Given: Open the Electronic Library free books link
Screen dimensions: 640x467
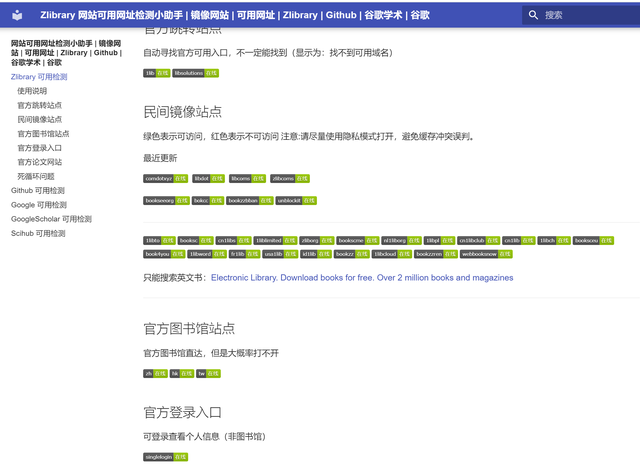Looking at the screenshot, I should point(362,278).
